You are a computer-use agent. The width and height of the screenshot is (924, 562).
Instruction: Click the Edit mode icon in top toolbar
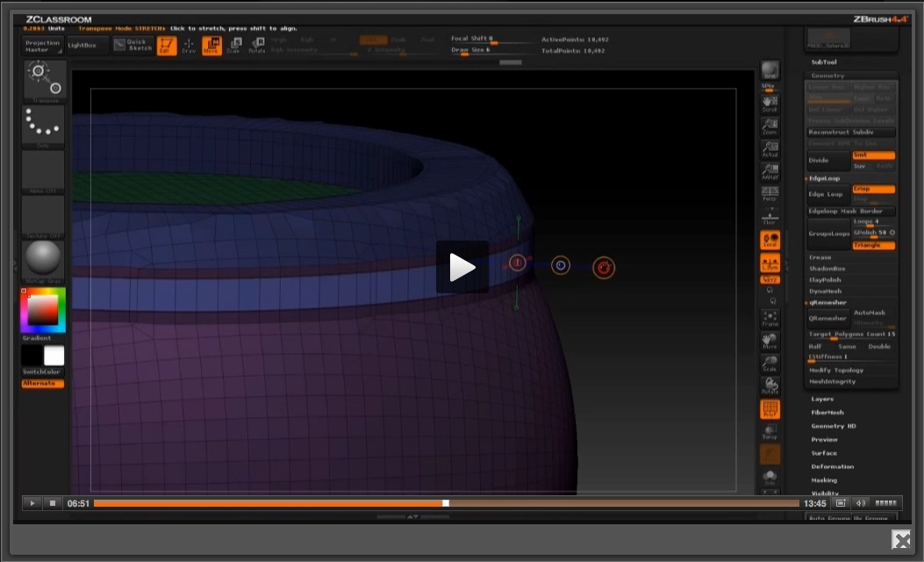click(x=167, y=45)
